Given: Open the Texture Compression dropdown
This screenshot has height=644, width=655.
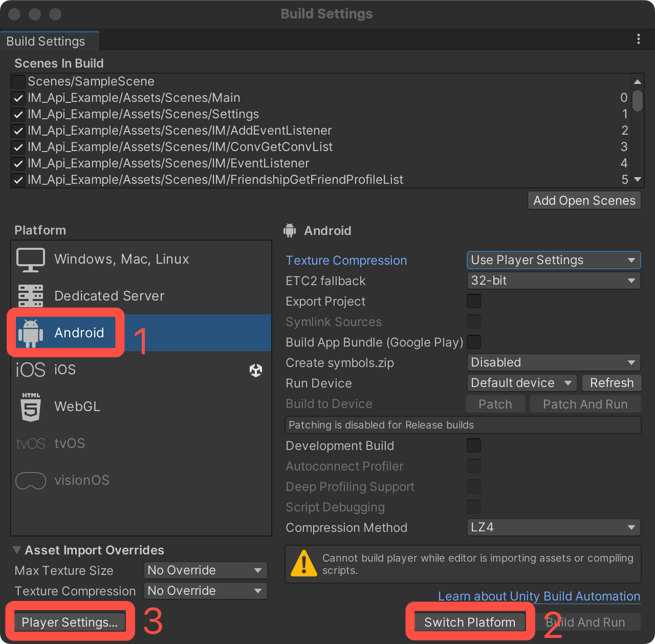Looking at the screenshot, I should 553,260.
